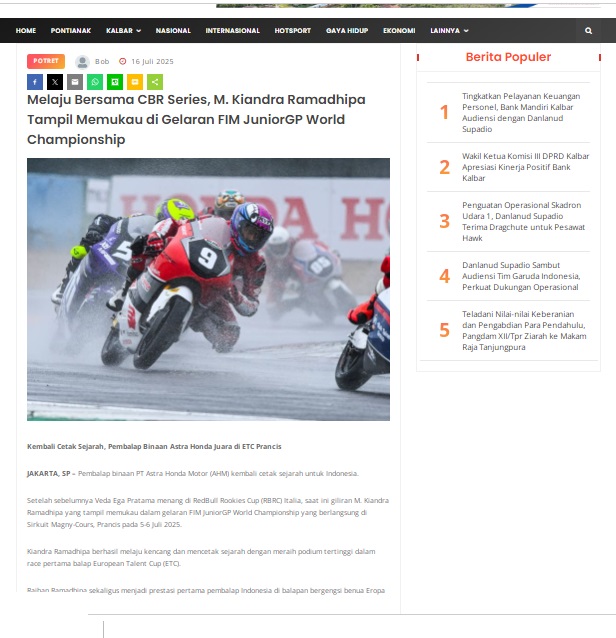This screenshot has width=616, height=638.
Task: Open author Bob's profile link
Action: 102,61
